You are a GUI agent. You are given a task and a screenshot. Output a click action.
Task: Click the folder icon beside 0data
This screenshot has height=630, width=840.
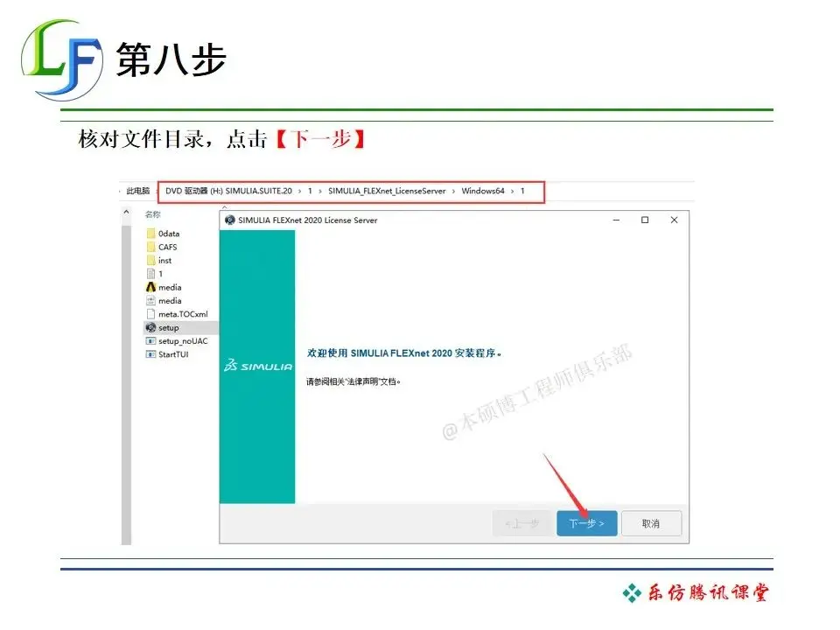coord(151,234)
